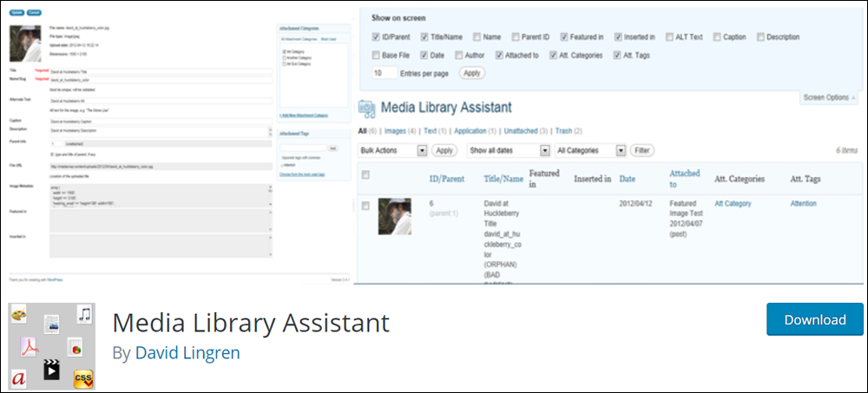
Task: Click the media icon beside Media Library Assistant heading
Action: tap(367, 108)
